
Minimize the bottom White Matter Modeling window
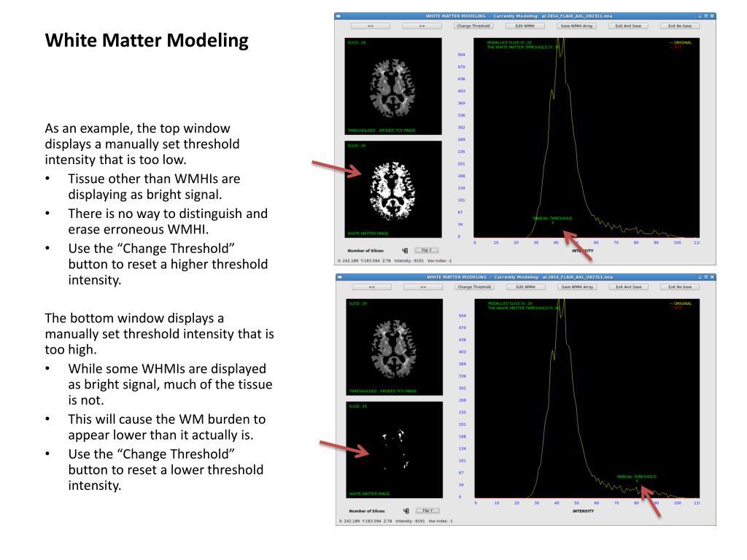(x=700, y=277)
